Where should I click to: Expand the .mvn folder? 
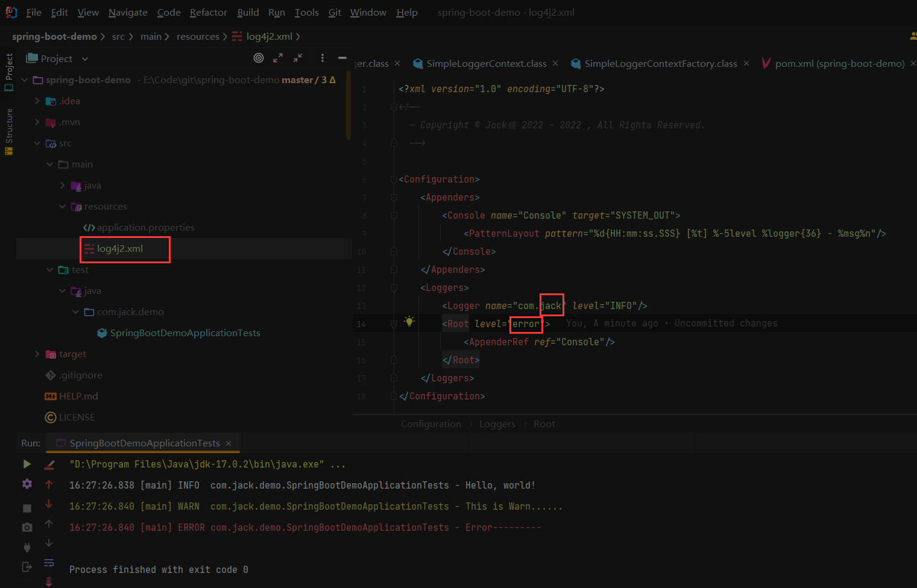click(37, 122)
